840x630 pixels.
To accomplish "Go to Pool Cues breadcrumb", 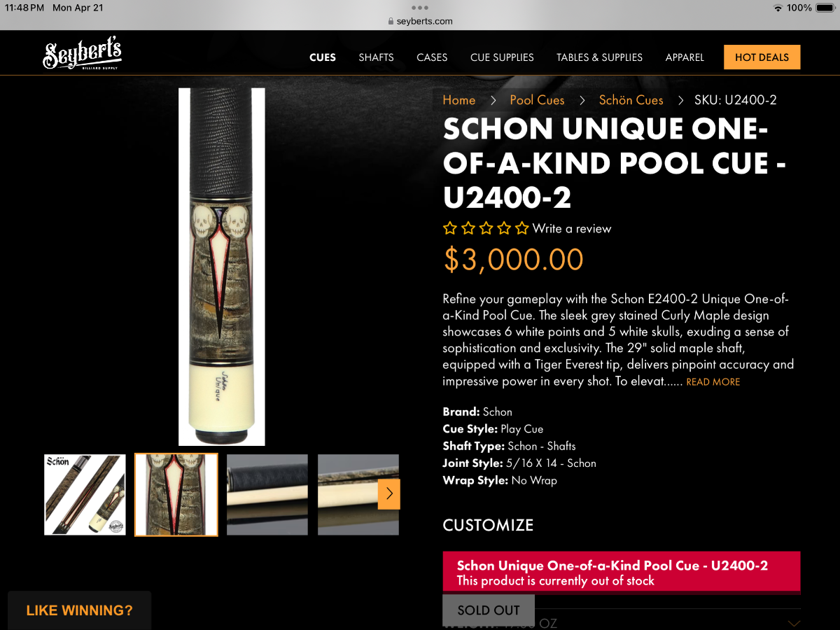I will pos(537,100).
